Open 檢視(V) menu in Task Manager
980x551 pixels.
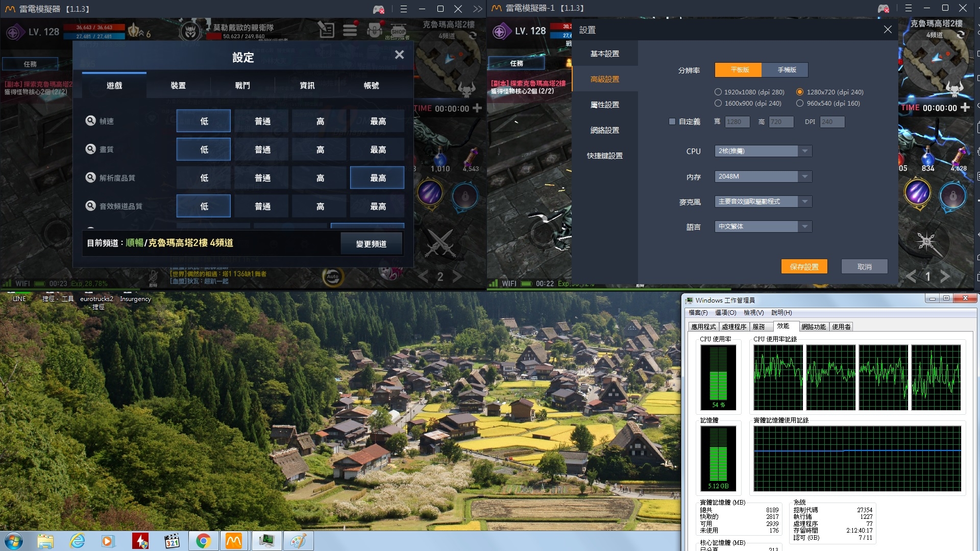753,313
